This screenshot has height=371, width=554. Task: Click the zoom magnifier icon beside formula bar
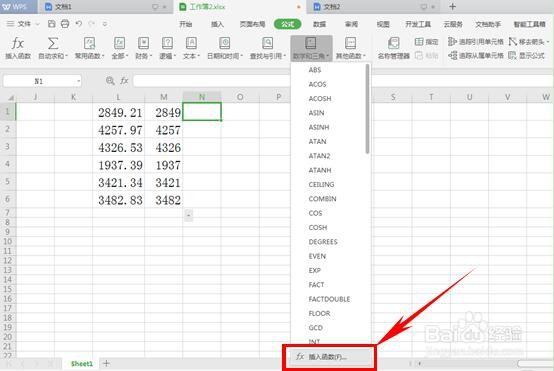(x=110, y=81)
